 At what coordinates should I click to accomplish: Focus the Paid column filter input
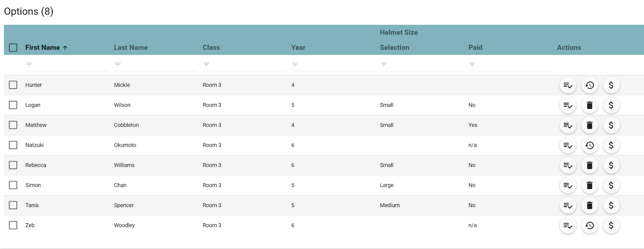511,65
